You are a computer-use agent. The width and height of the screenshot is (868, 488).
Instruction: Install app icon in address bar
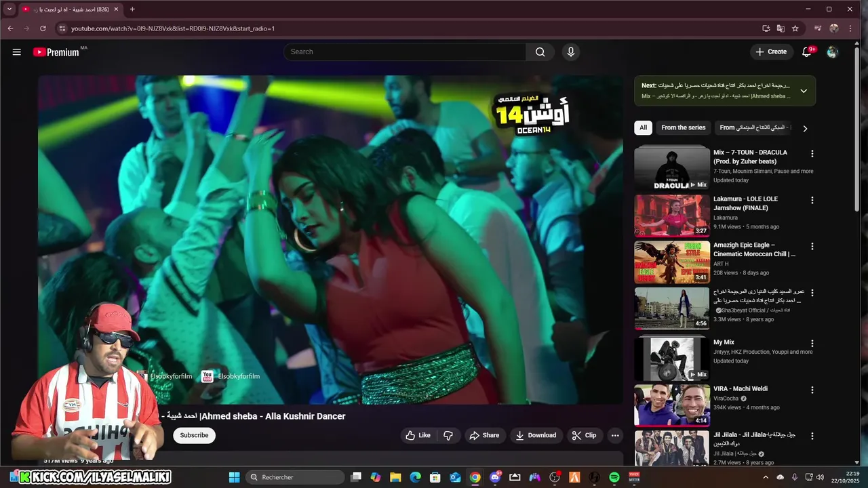coord(766,28)
